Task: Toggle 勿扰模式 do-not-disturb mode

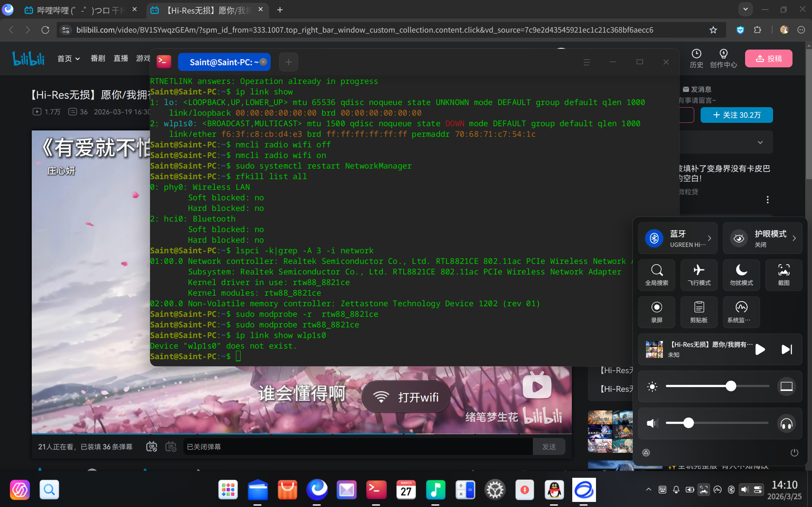Action: (741, 275)
